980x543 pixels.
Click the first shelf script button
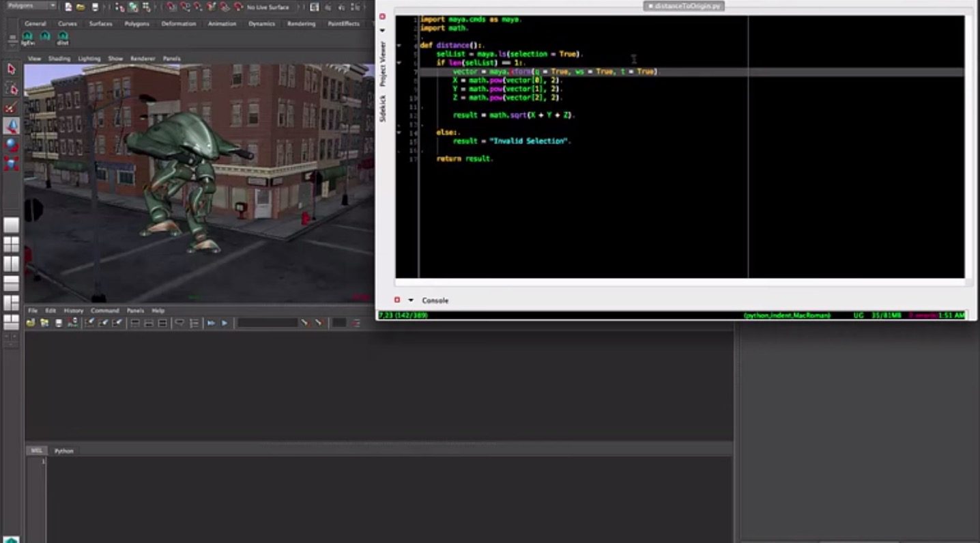[x=27, y=38]
